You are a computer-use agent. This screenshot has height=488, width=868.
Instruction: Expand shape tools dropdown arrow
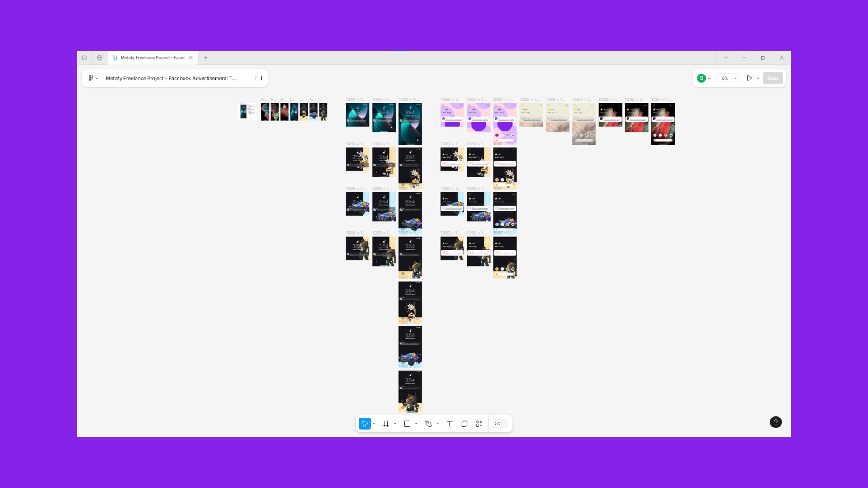coord(416,424)
